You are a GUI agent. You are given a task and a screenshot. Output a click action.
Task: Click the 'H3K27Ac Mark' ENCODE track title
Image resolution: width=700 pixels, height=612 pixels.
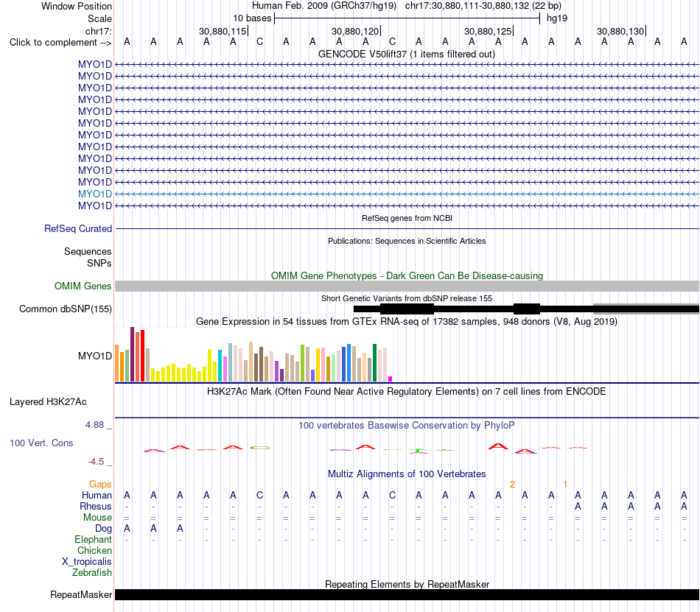(407, 391)
